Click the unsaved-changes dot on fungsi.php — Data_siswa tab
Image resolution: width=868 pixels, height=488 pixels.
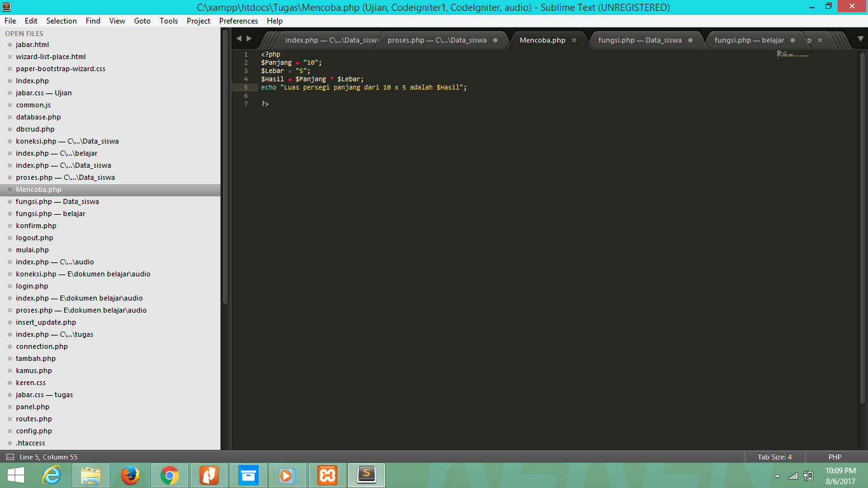(x=690, y=39)
